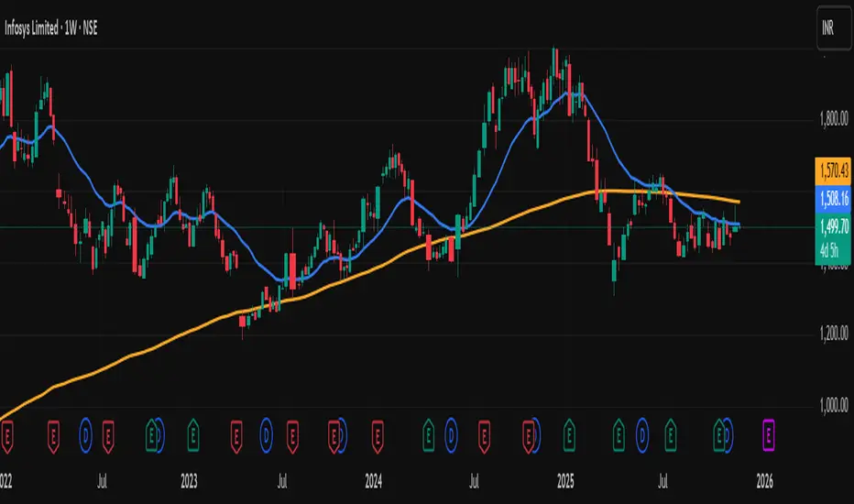The height and width of the screenshot is (504, 854).
Task: Open the dividend marker just before Jul 2025
Action: tap(643, 429)
